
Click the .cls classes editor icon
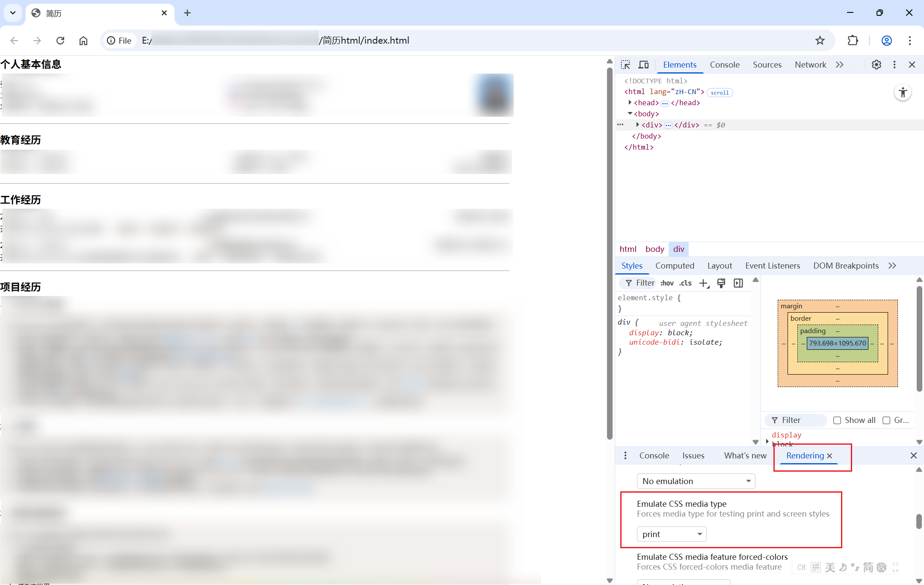pyautogui.click(x=685, y=283)
